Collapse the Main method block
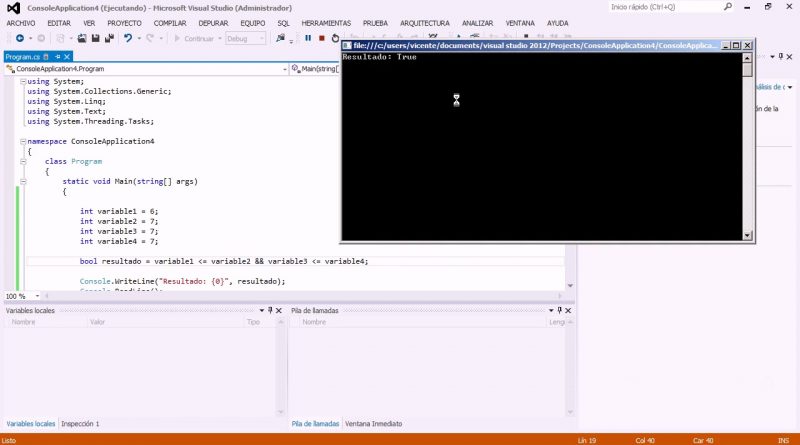 pos(23,181)
